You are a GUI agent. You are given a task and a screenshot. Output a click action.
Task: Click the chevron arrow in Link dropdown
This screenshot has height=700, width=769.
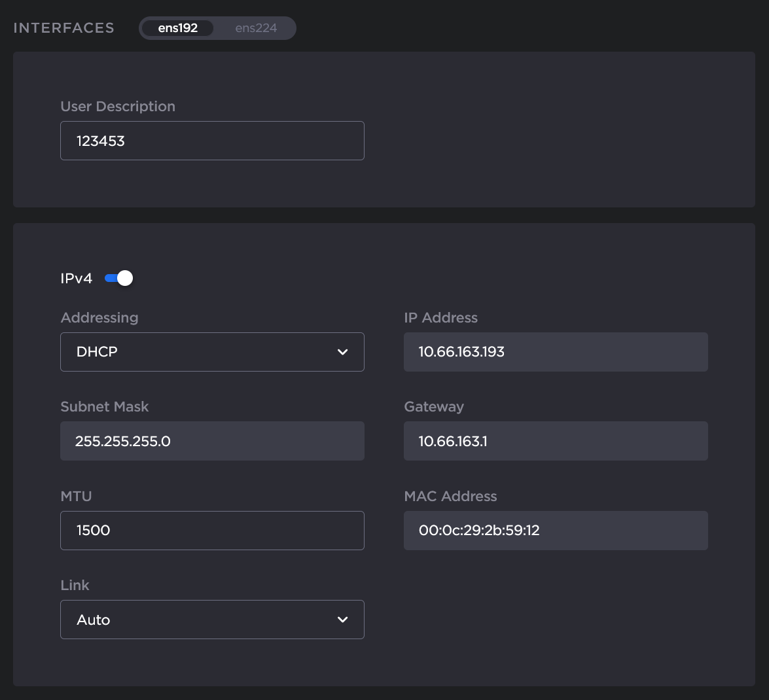point(342,620)
